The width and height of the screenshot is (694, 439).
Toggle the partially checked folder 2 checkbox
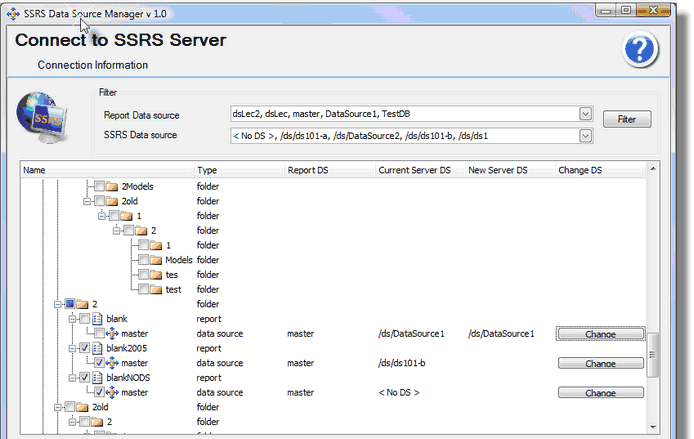pos(70,304)
